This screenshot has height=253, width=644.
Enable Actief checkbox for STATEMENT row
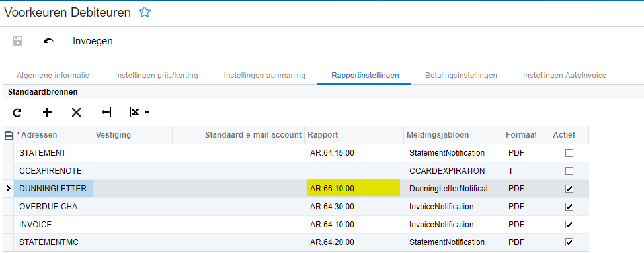point(569,153)
